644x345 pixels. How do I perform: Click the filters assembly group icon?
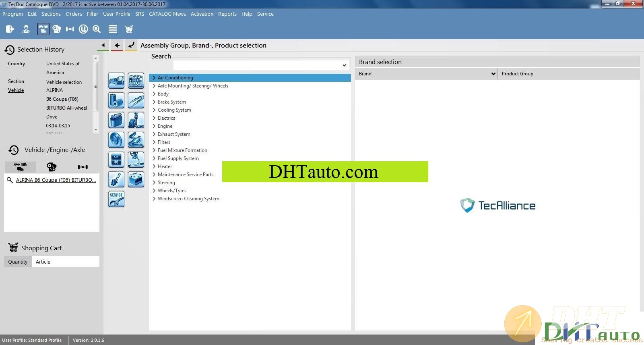click(116, 100)
